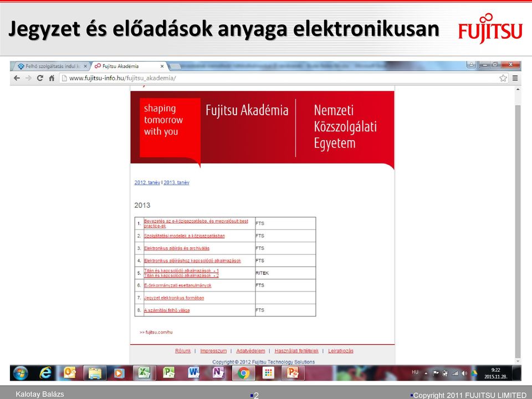This screenshot has width=532, height=399.
Task: Close the Felhő szolgáltatás indul tab
Action: 85,66
